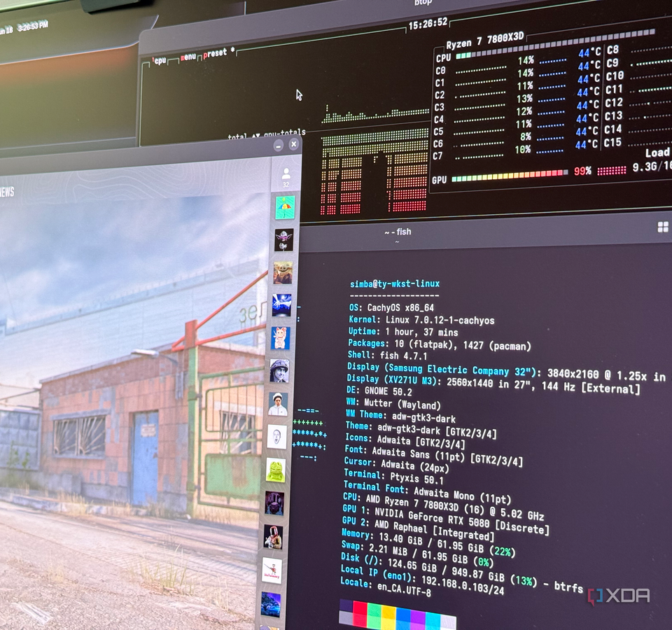Click 'Kernel: Linux 7.0.12-1-cachyos' line

[421, 320]
